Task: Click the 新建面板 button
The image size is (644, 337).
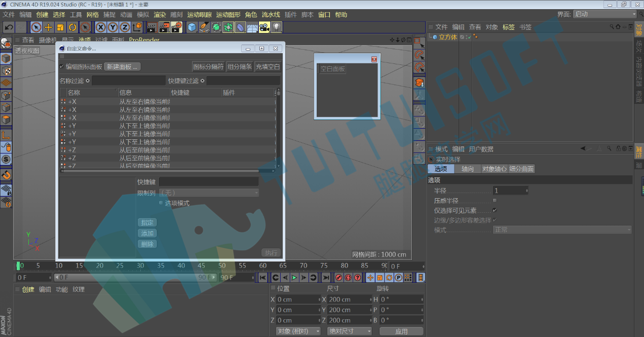Action: [122, 66]
